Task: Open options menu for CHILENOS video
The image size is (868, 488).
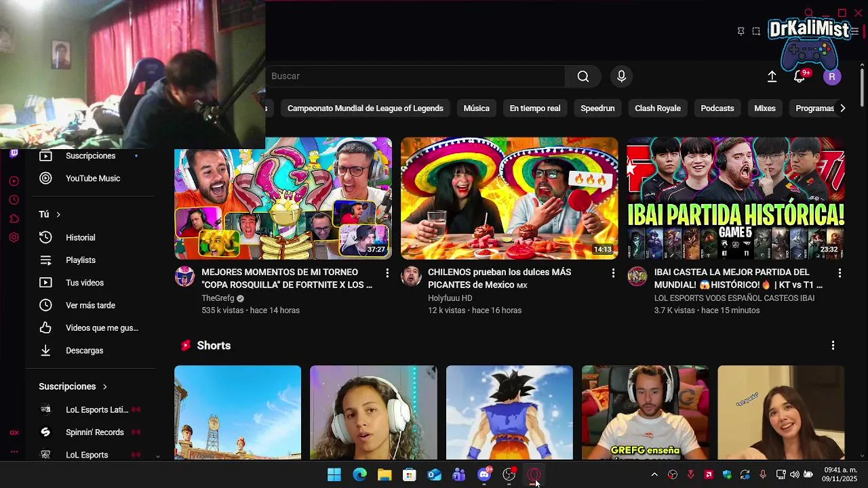Action: pos(613,272)
